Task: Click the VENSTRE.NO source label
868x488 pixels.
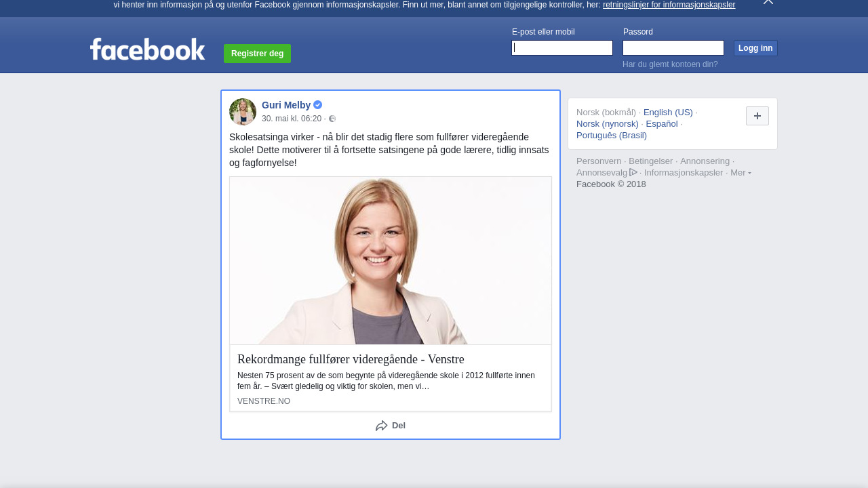Action: (x=264, y=401)
